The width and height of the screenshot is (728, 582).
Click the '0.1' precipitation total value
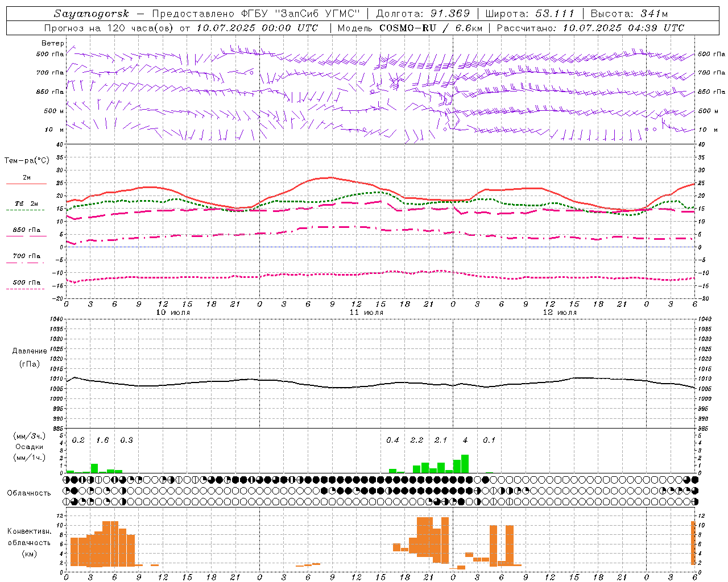[489, 440]
